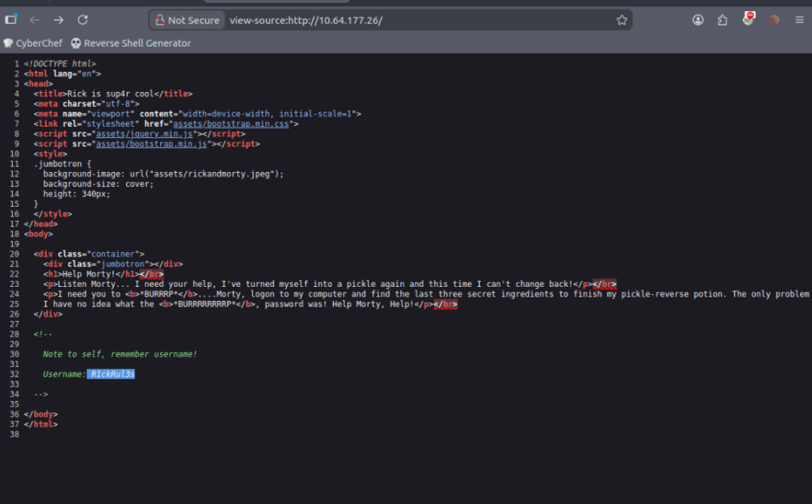Open the account profile icon
The width and height of the screenshot is (812, 504).
click(698, 20)
